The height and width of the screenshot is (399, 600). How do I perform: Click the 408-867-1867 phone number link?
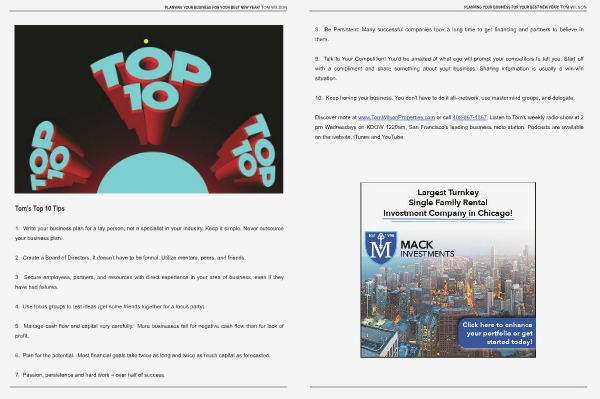click(470, 117)
